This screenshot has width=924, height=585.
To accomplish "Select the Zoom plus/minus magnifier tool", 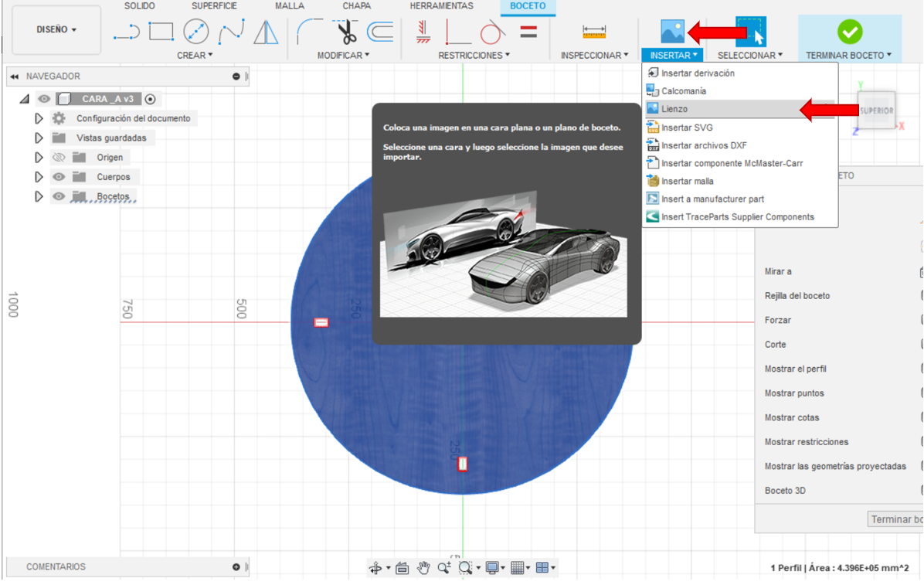I will tap(444, 568).
